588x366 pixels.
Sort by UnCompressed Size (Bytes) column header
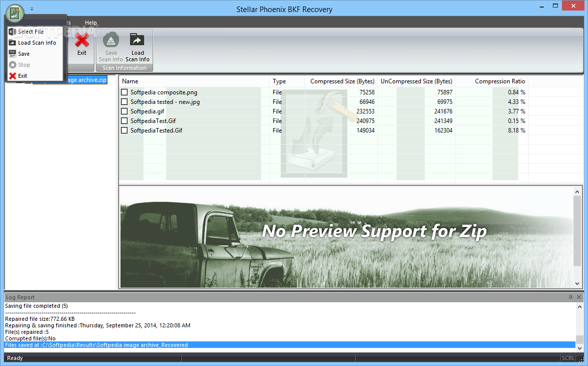pyautogui.click(x=416, y=81)
